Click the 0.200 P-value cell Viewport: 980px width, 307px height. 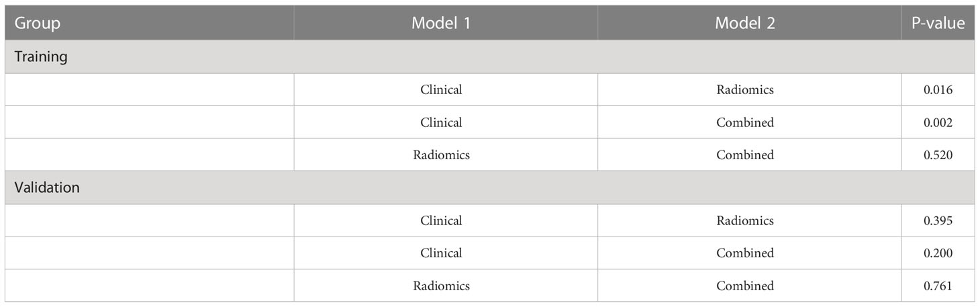click(x=938, y=253)
